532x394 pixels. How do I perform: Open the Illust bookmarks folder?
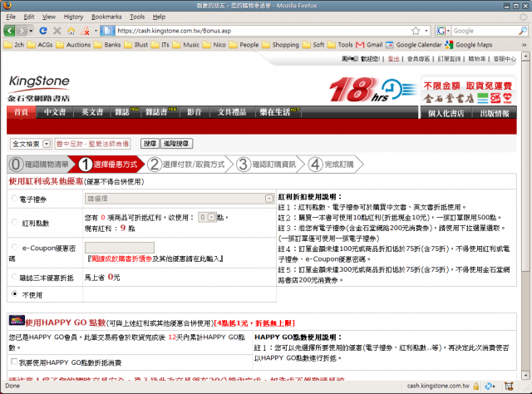pyautogui.click(x=136, y=45)
